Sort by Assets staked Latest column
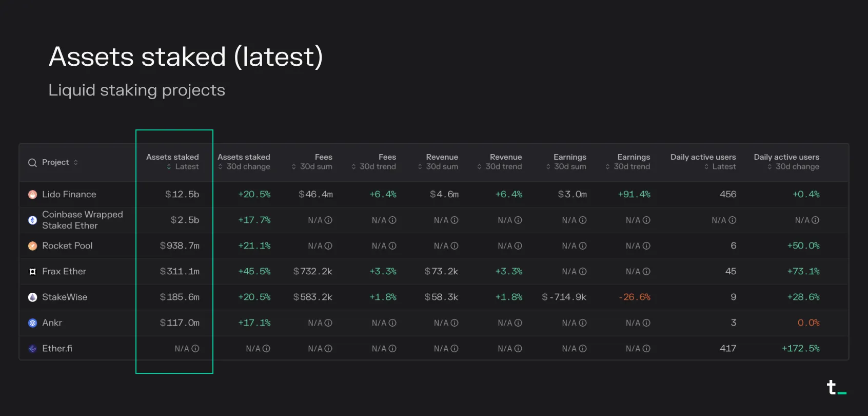The width and height of the screenshot is (868, 416). coord(169,167)
